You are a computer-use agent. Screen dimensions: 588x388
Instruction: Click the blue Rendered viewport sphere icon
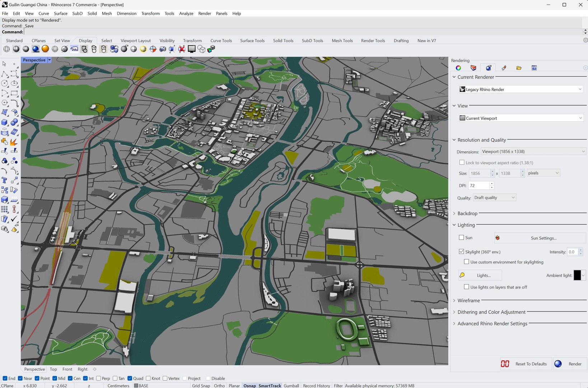36,49
